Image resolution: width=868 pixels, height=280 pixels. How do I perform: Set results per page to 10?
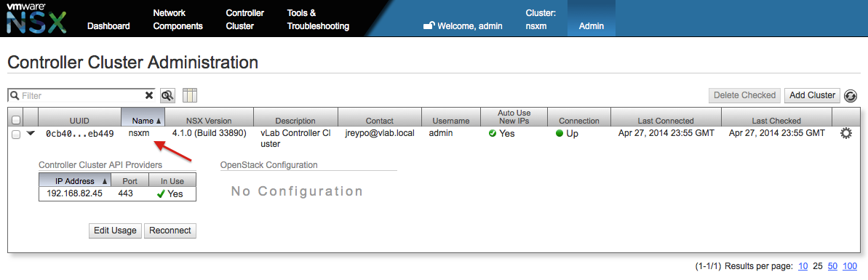803,266
